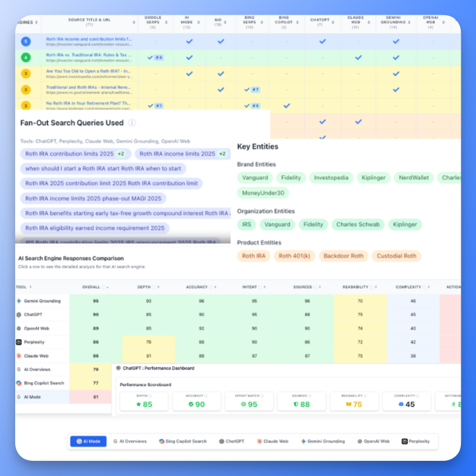
Task: Click the ChatGPT logo icon in comparison table row
Action: (x=19, y=315)
